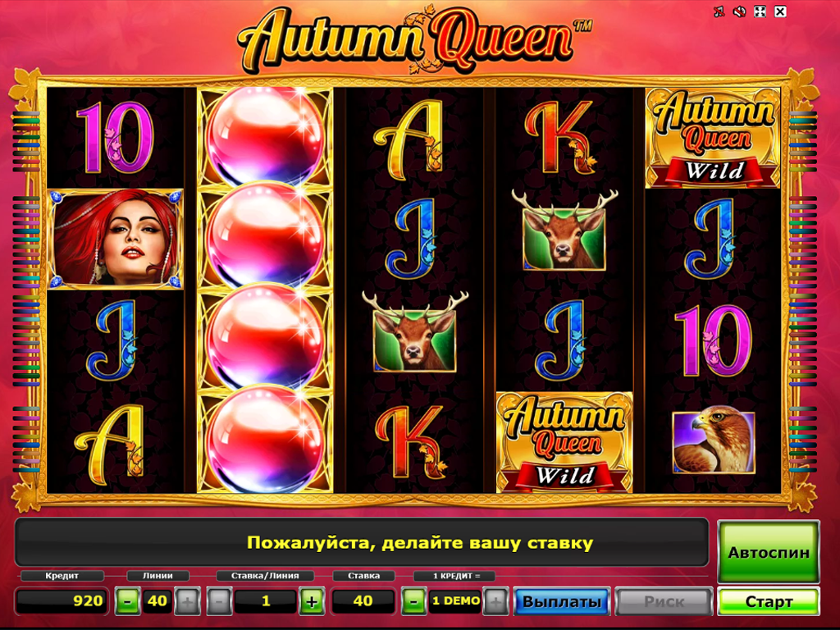
Task: Click the hawk symbol on the reels
Action: 713,442
